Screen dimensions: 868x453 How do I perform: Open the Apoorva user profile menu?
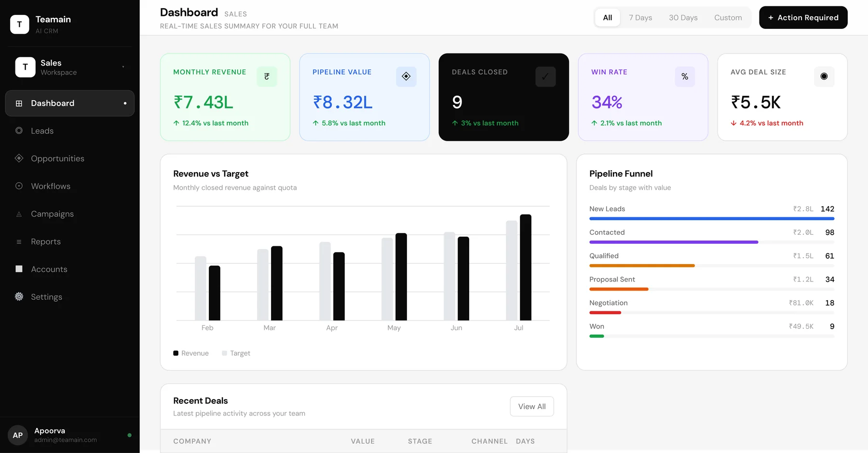(70, 435)
